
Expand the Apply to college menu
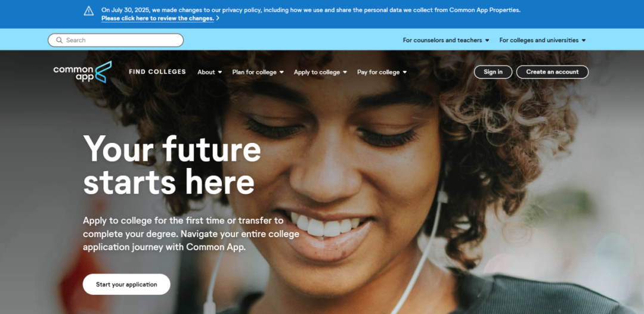click(320, 72)
